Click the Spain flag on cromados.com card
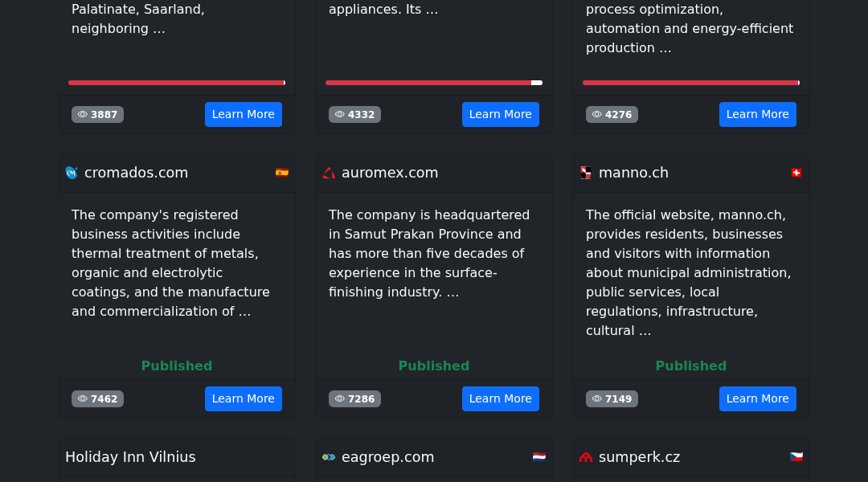 [x=282, y=173]
